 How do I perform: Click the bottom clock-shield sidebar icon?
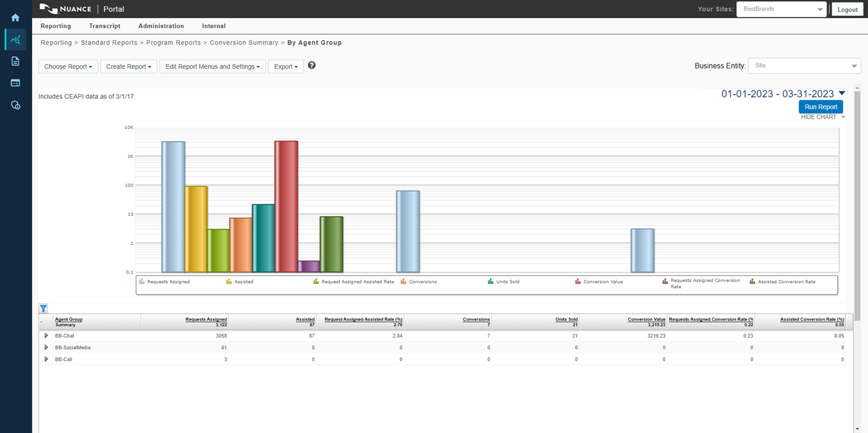16,105
